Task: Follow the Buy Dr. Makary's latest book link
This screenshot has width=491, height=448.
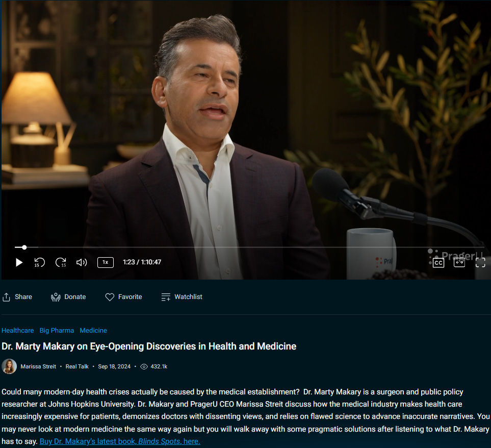Action: [x=120, y=441]
